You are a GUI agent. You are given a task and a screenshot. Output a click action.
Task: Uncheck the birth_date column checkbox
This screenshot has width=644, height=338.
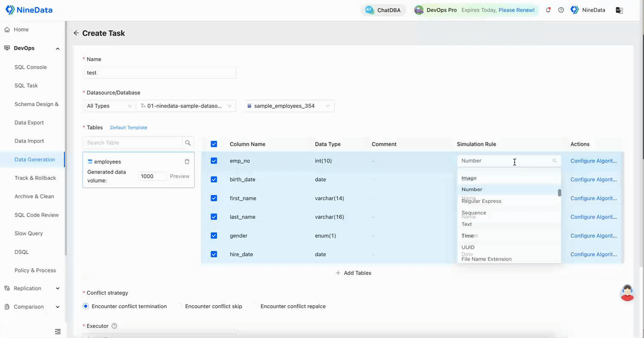214,180
